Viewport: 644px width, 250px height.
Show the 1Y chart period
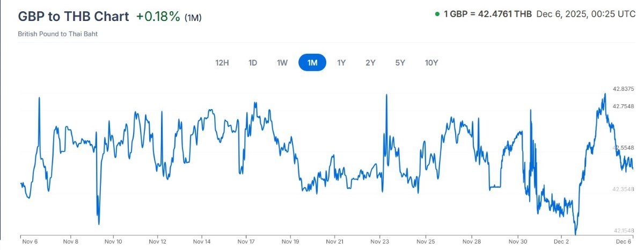coord(341,62)
